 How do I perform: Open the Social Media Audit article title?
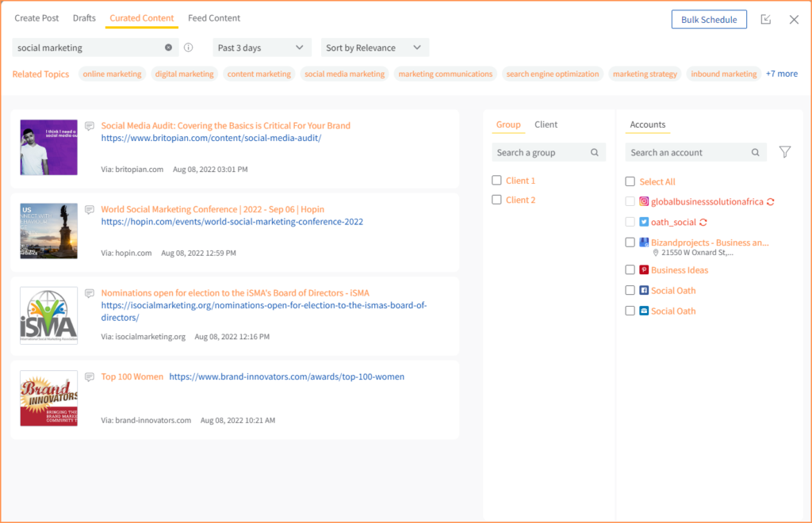pyautogui.click(x=226, y=125)
